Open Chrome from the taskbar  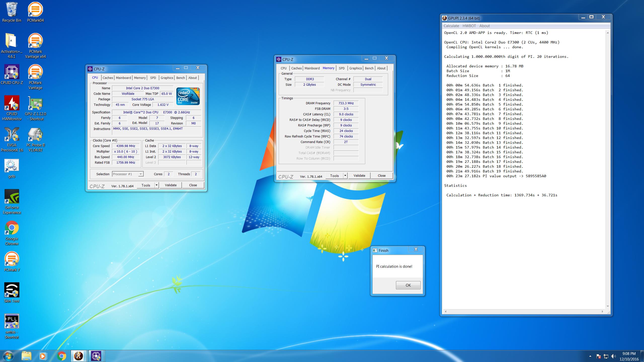pyautogui.click(x=61, y=356)
